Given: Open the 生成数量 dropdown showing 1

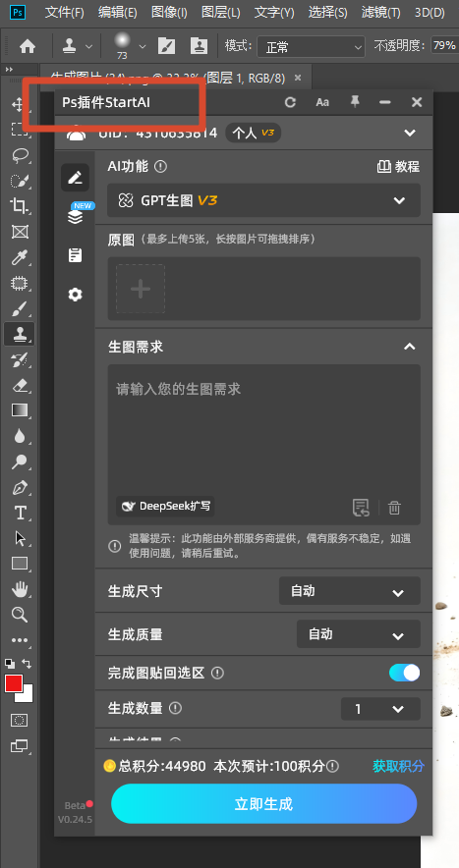Looking at the screenshot, I should click(380, 709).
